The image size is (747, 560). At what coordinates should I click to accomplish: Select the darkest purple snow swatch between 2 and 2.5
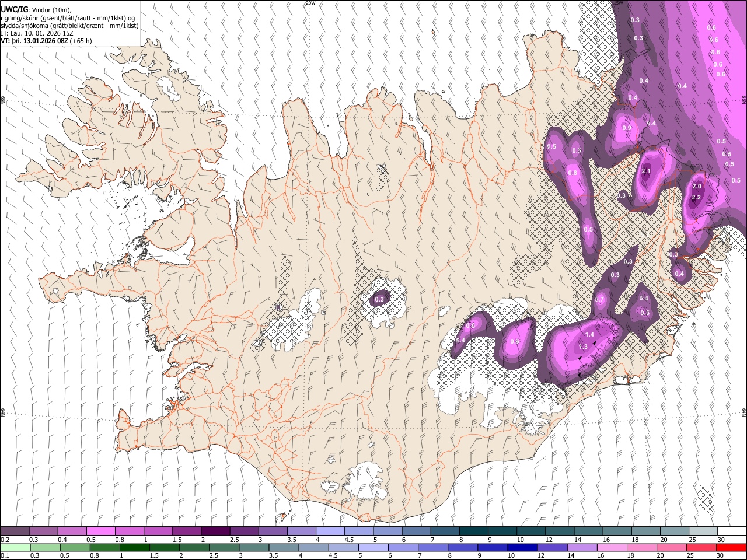click(x=215, y=531)
